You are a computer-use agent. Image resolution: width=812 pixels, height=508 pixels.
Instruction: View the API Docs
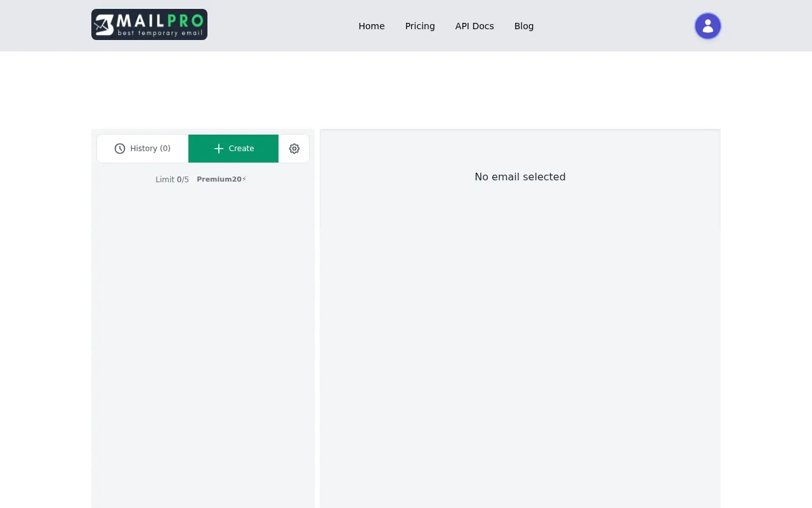pyautogui.click(x=475, y=26)
